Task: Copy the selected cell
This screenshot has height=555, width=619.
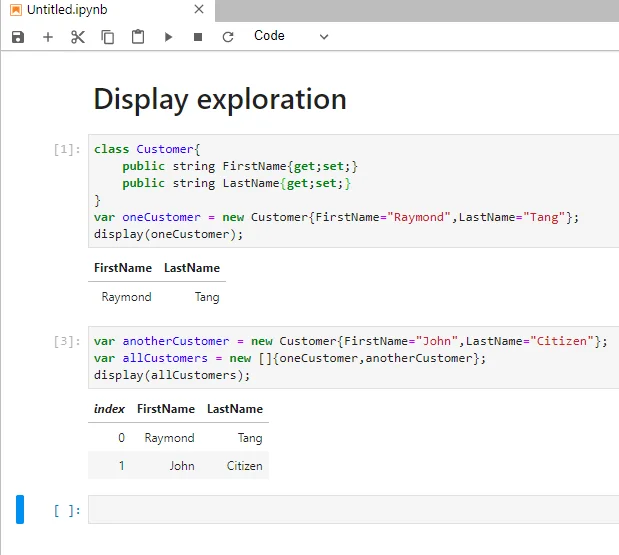Action: pyautogui.click(x=108, y=37)
